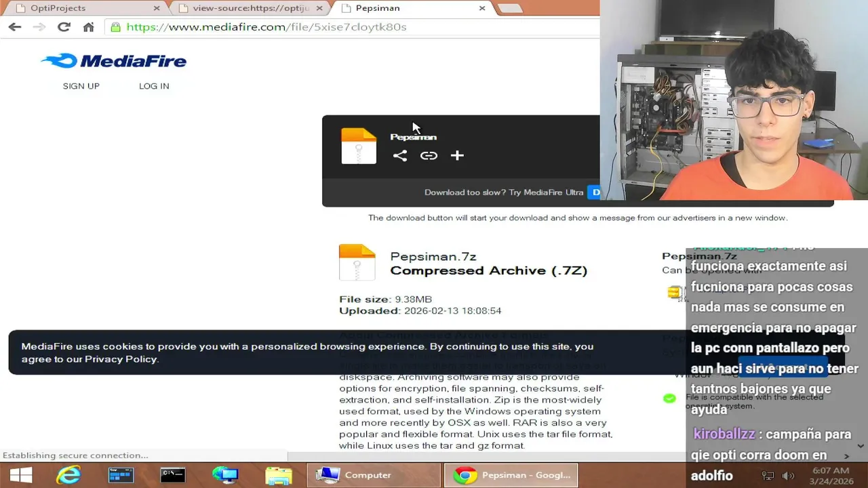The image size is (868, 488).
Task: Click the green padlock security icon
Action: click(115, 27)
